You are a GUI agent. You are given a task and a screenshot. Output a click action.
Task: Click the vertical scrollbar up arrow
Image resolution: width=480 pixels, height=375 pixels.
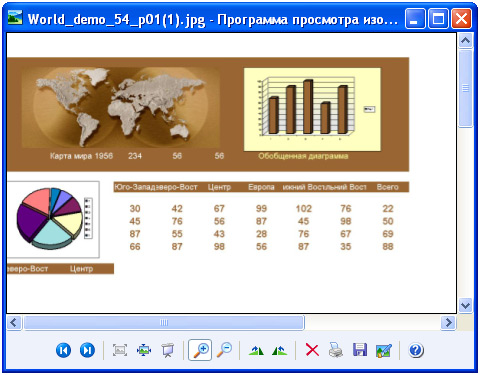(465, 41)
